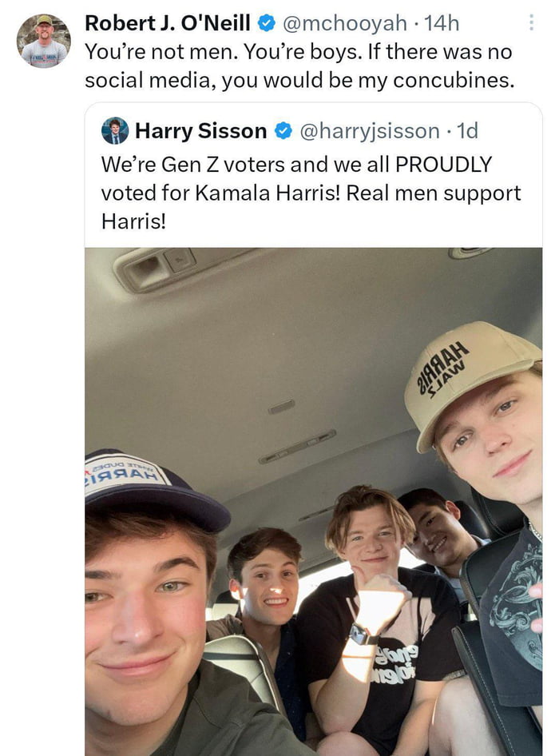Click the word PROUDLY in the quoted post
Viewport: 559px width, 756px height.
[x=443, y=165]
